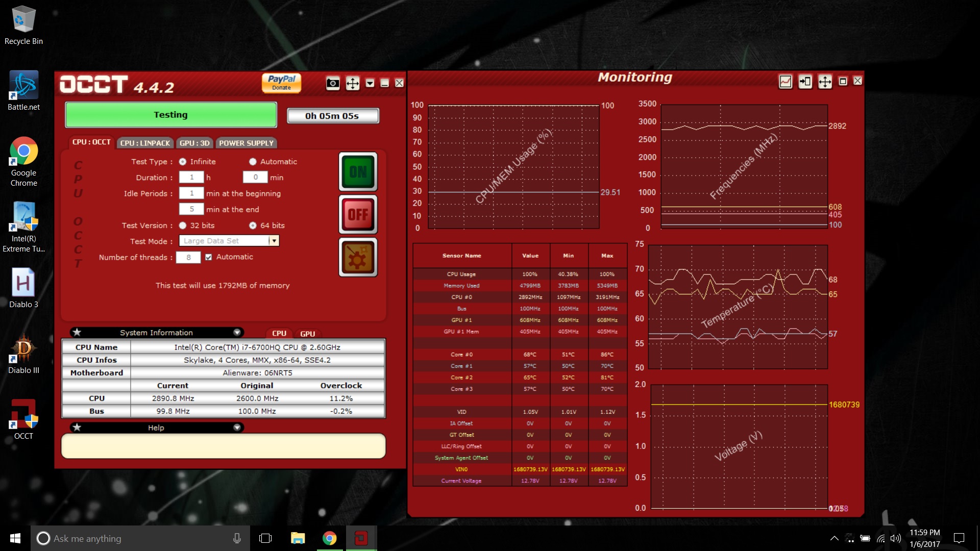The image size is (980, 551).
Task: Click the CPU Usage sensor row name
Action: coord(461,274)
